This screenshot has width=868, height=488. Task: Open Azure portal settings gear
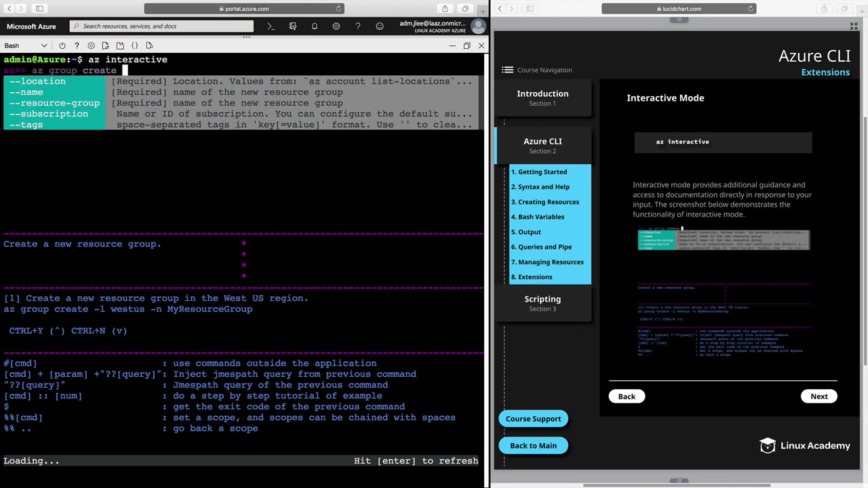[x=336, y=26]
